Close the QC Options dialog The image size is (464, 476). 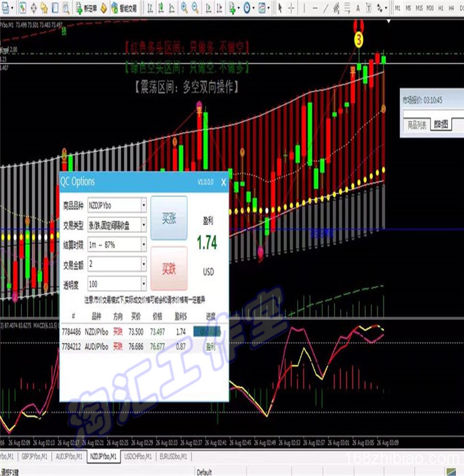pos(223,182)
